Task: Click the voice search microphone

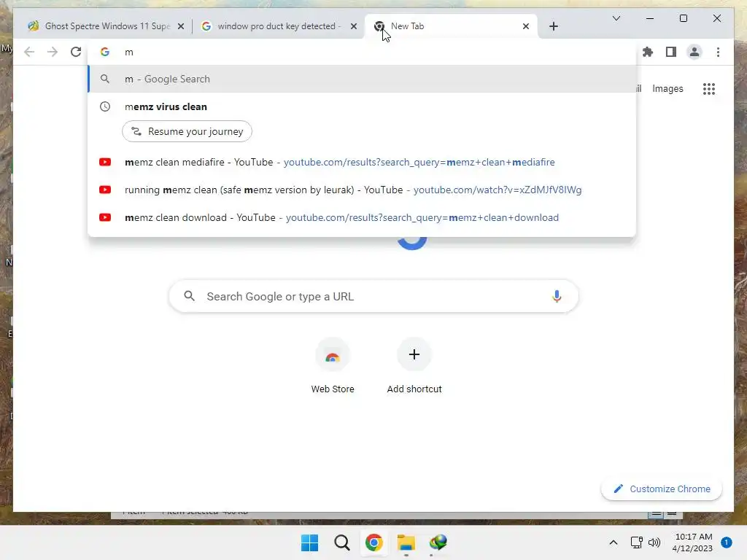Action: 557,296
